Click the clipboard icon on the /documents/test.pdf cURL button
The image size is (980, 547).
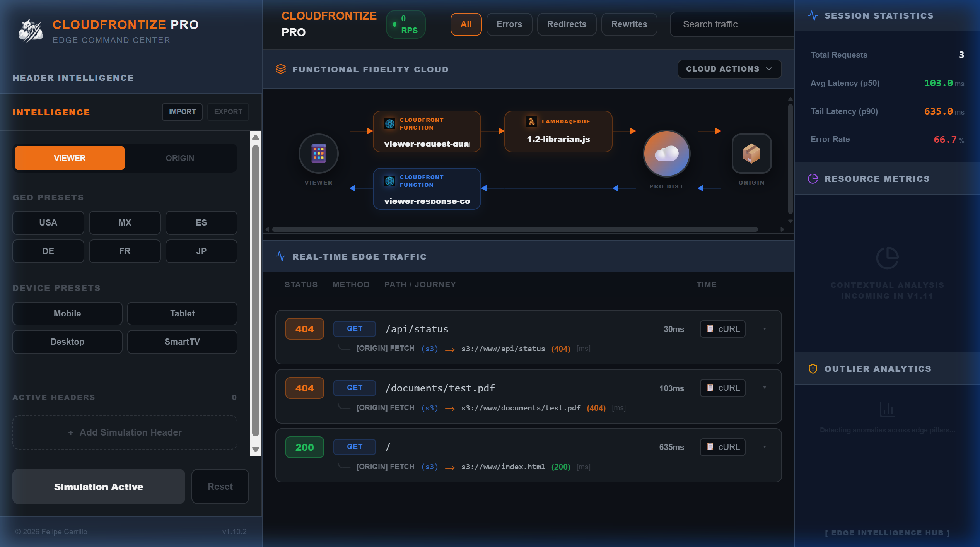[x=710, y=388]
